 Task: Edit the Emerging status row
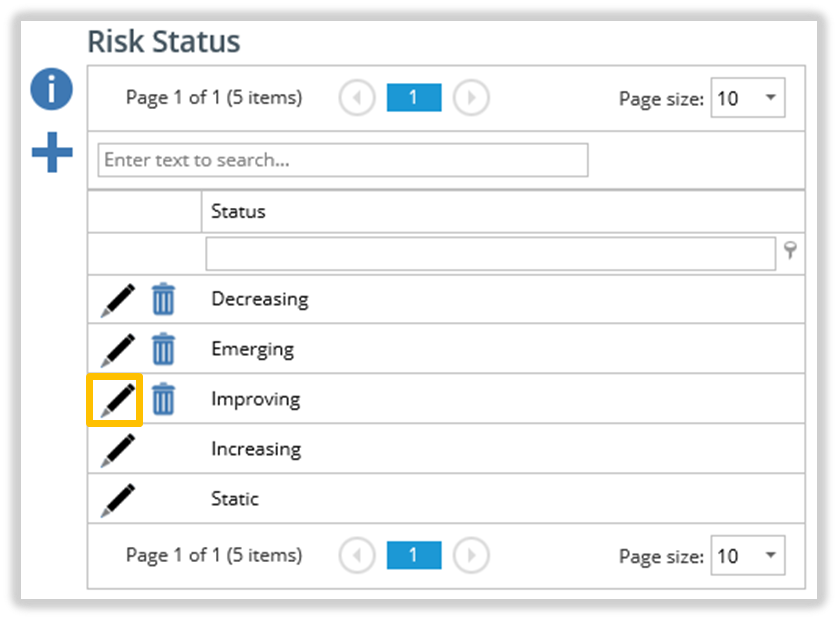pyautogui.click(x=118, y=350)
